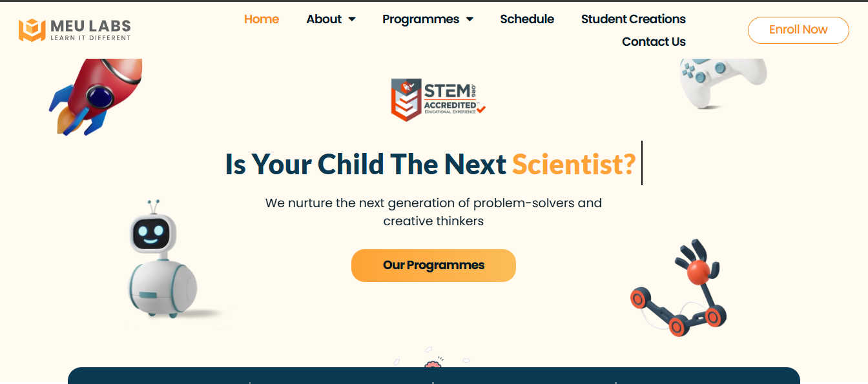Expand the Programmes dropdown arrow

pos(470,19)
